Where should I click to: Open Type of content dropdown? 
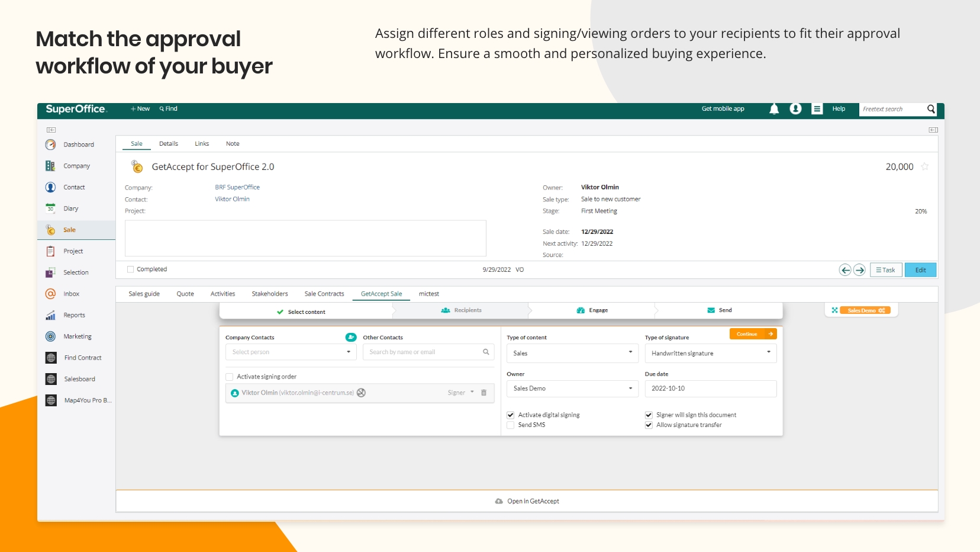(572, 353)
